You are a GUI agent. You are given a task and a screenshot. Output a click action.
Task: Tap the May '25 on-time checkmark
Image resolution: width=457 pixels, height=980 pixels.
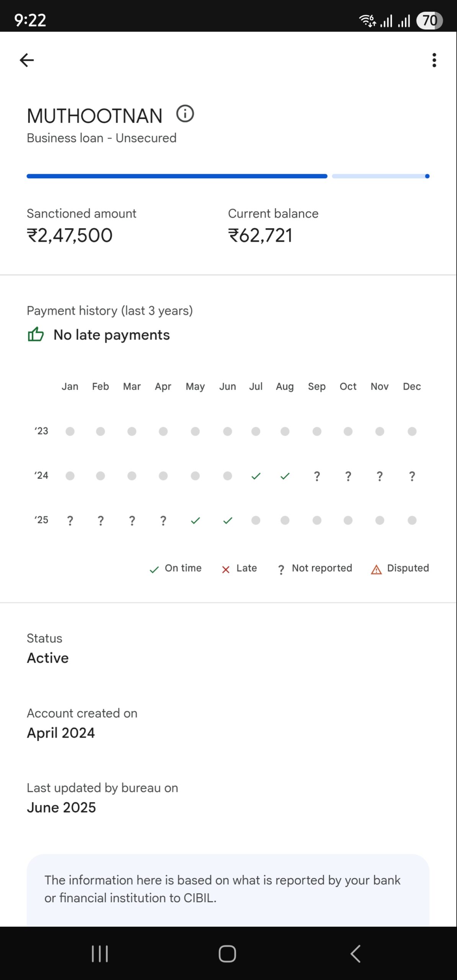tap(195, 520)
